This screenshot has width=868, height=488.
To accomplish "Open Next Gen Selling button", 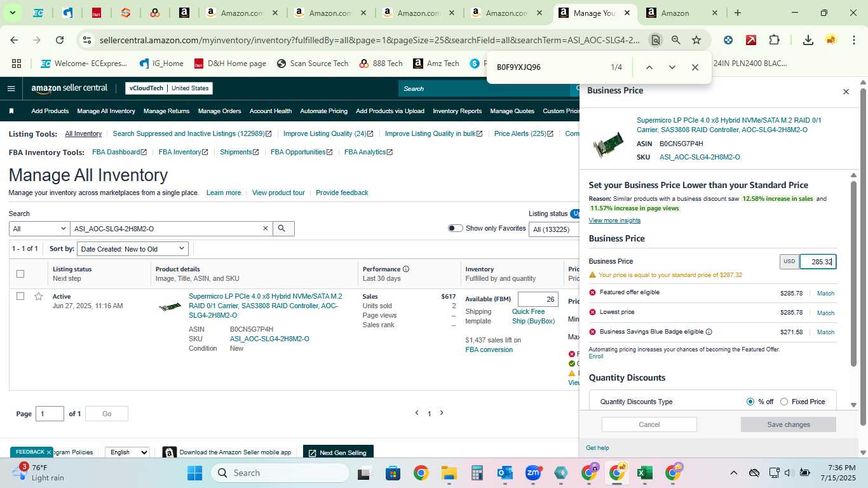I will tap(338, 452).
